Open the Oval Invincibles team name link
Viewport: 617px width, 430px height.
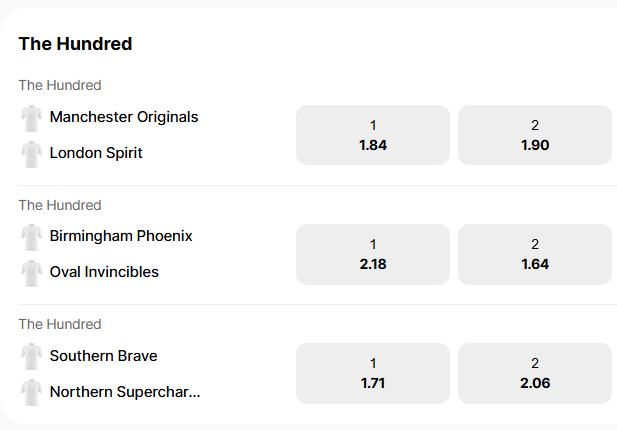click(104, 272)
